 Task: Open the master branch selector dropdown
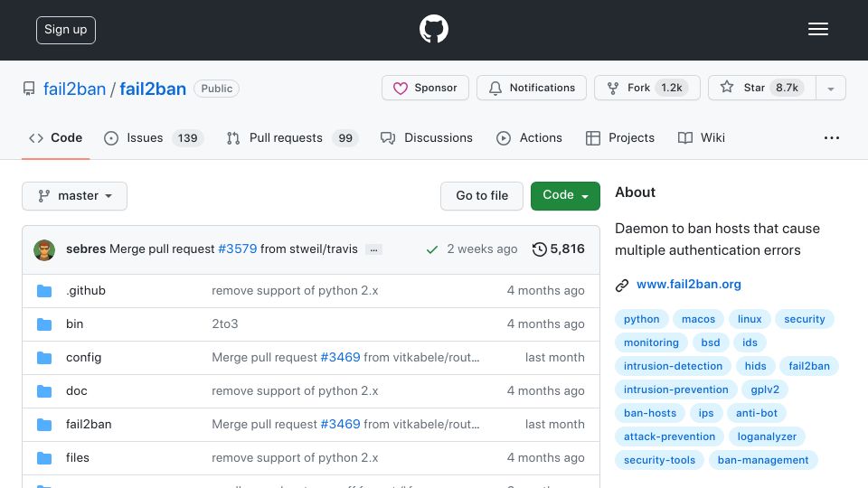[x=75, y=196]
